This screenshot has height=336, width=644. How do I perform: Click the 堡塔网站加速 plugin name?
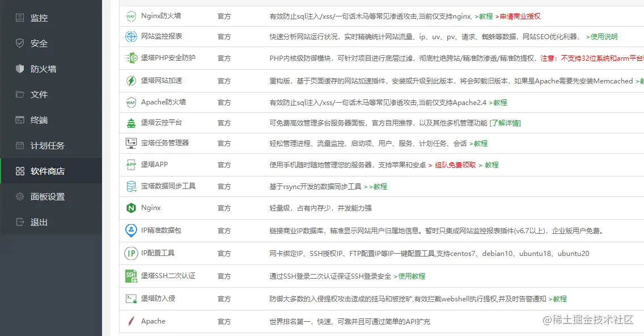(162, 80)
